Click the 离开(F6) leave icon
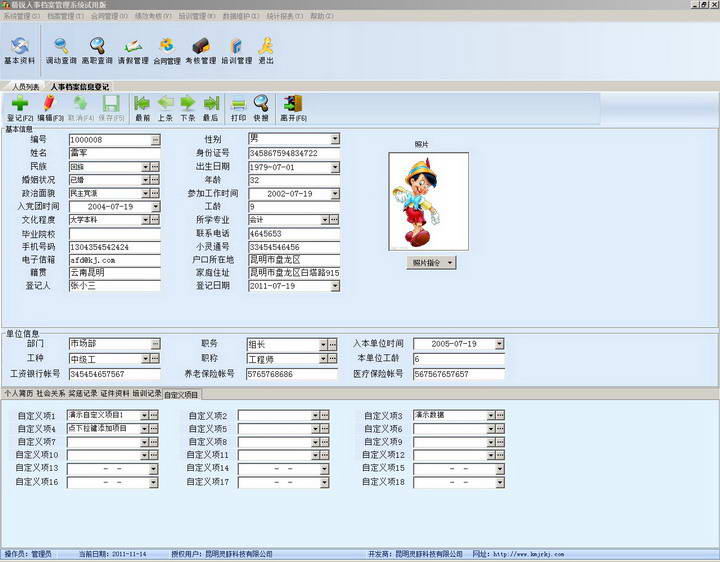Screen dimensions: 720x562 293,108
